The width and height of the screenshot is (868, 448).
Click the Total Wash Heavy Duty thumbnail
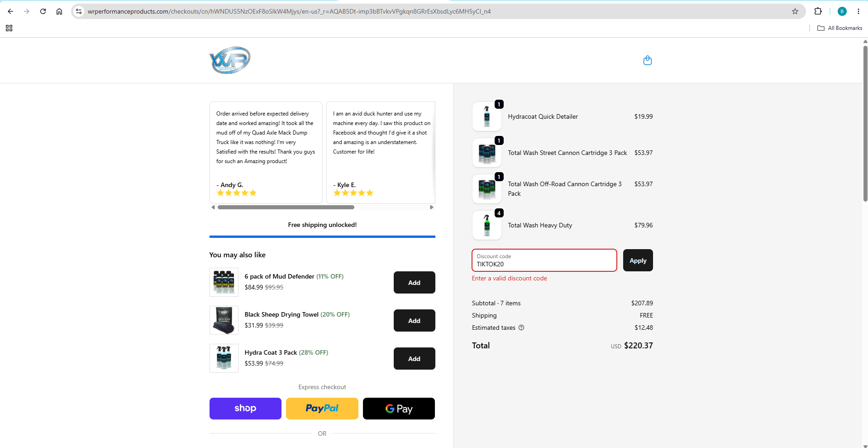tap(487, 225)
